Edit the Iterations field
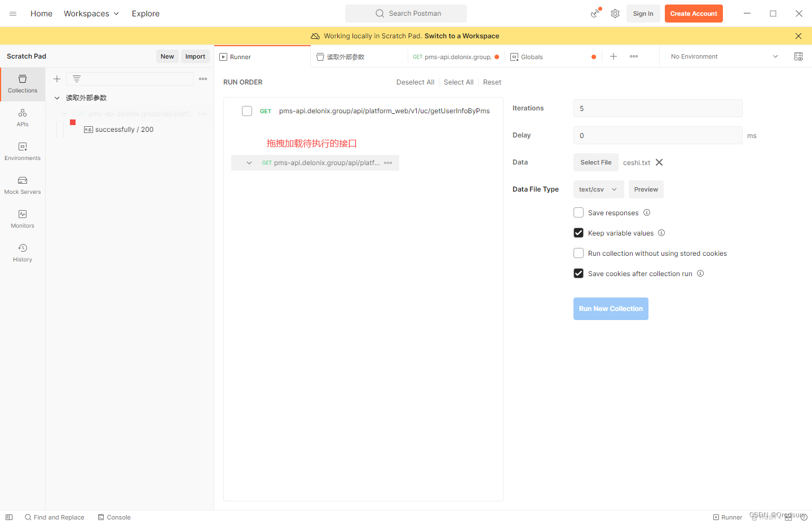The width and height of the screenshot is (812, 524). click(657, 108)
